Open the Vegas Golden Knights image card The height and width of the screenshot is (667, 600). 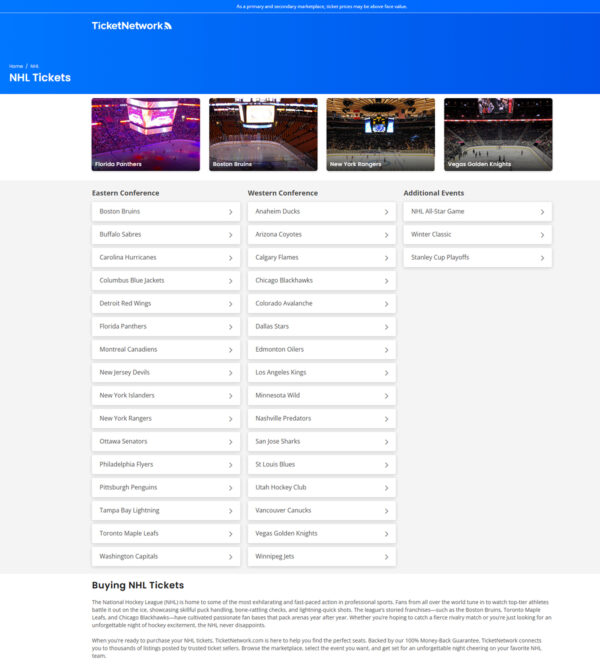pos(498,134)
